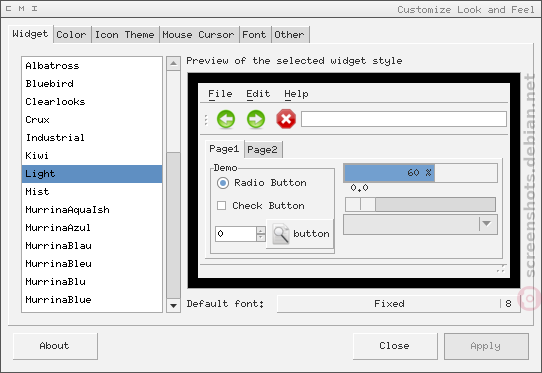The width and height of the screenshot is (542, 373).
Task: Click the preview toolbar text entry field
Action: click(x=404, y=119)
